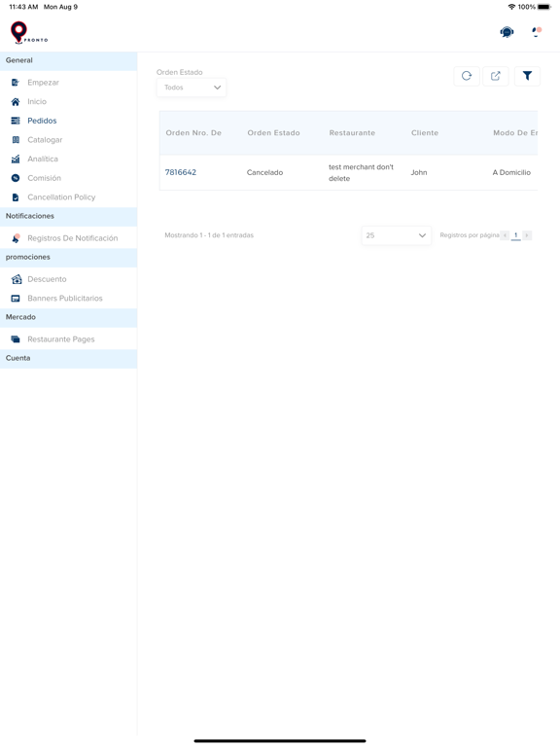Open Catalogar menu item
Screen dimensions: 560x747
pos(45,140)
